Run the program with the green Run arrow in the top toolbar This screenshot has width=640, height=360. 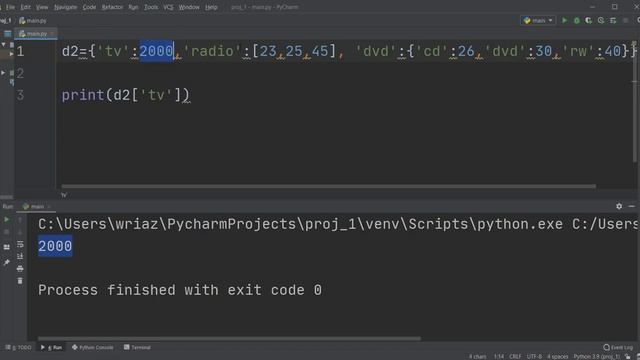564,20
